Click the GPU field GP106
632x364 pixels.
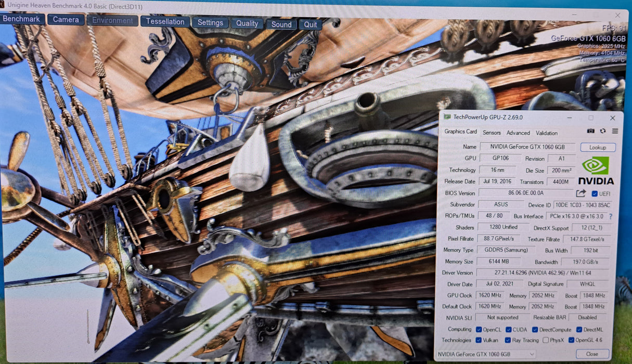pyautogui.click(x=499, y=158)
